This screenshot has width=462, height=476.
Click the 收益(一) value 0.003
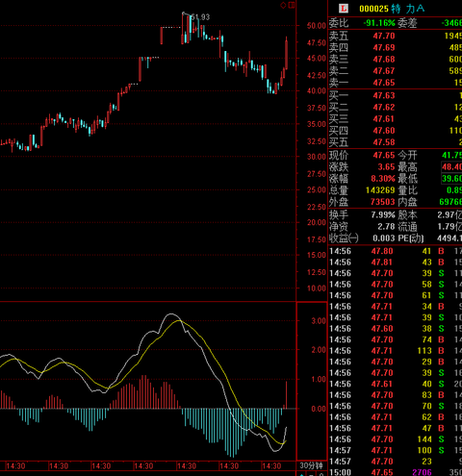coord(384,238)
